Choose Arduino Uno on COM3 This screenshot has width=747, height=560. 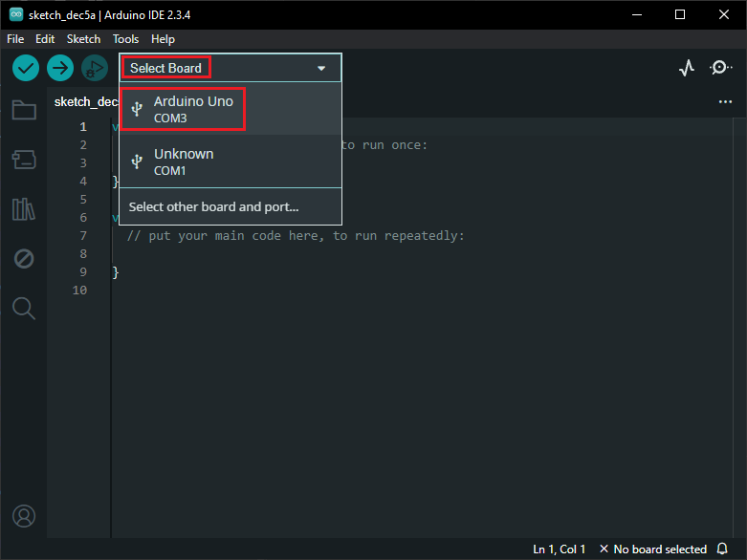click(x=231, y=109)
